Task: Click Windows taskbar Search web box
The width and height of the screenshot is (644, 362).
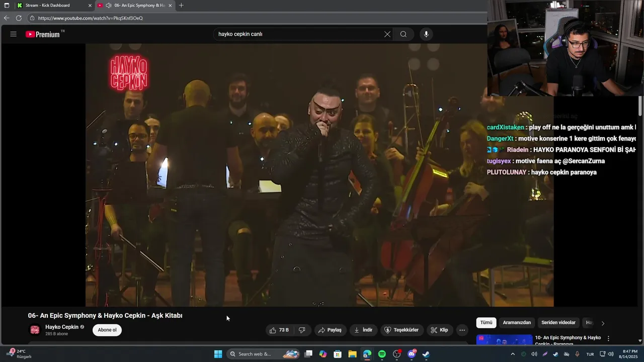Action: (x=263, y=354)
